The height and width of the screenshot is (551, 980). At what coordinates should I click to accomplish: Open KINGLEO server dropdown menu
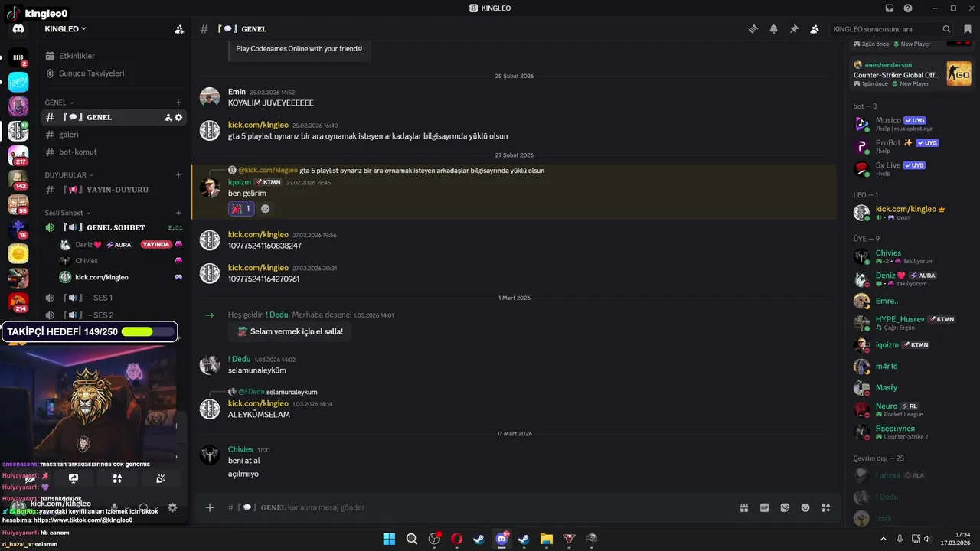(66, 29)
